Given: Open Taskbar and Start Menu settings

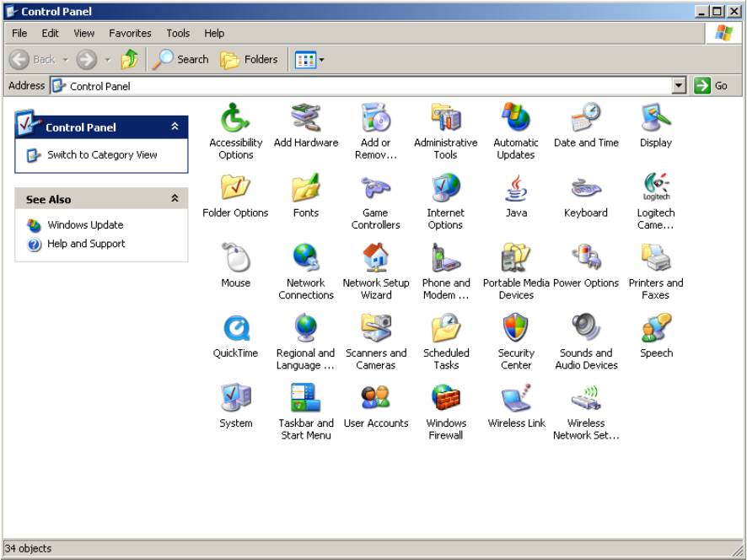Looking at the screenshot, I should (306, 412).
